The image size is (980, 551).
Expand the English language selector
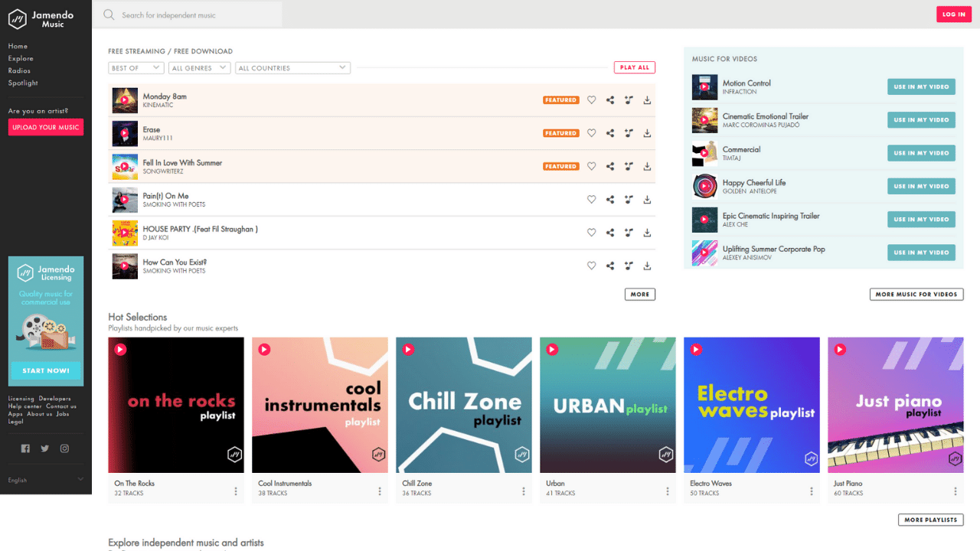point(46,480)
